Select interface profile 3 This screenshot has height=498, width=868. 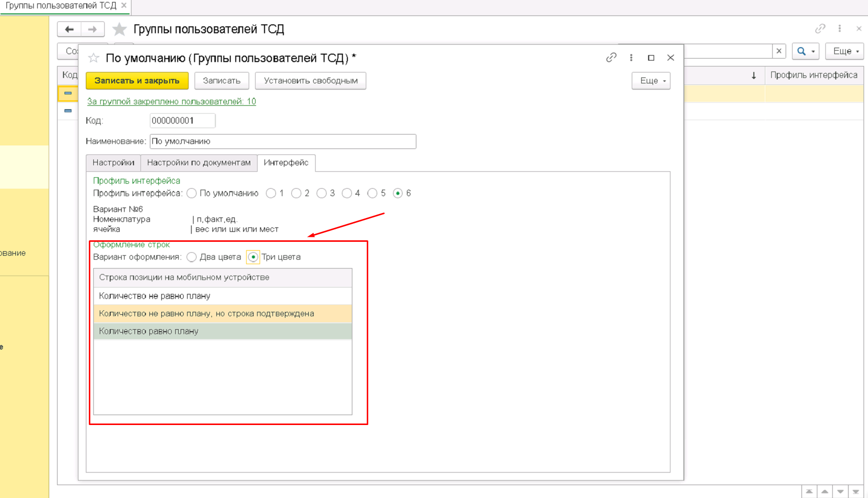[322, 193]
